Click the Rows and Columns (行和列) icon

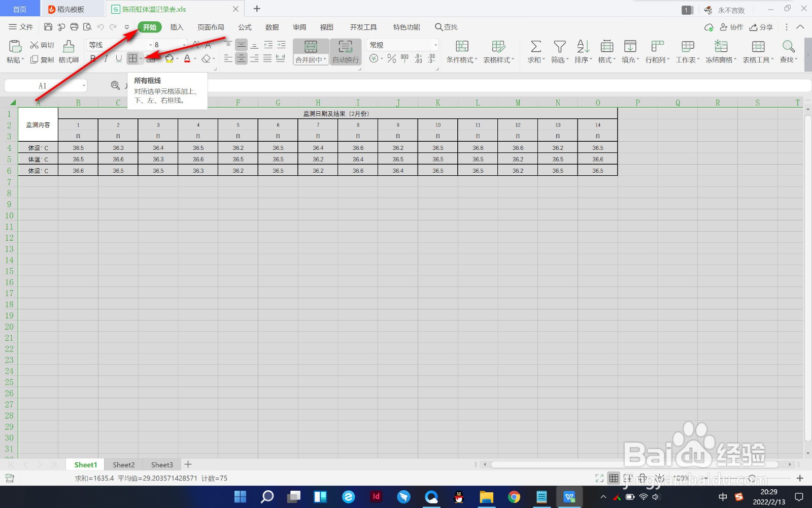[x=657, y=47]
